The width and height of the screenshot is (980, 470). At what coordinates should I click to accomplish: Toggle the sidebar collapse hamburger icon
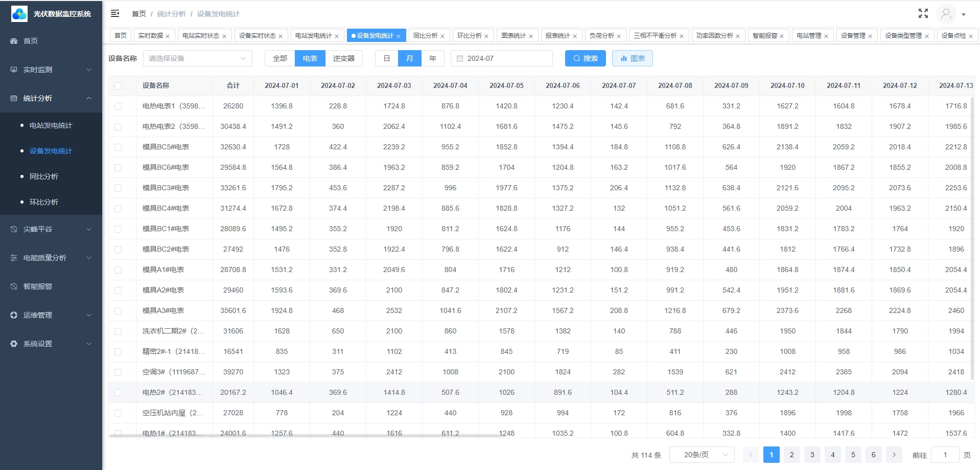(115, 14)
